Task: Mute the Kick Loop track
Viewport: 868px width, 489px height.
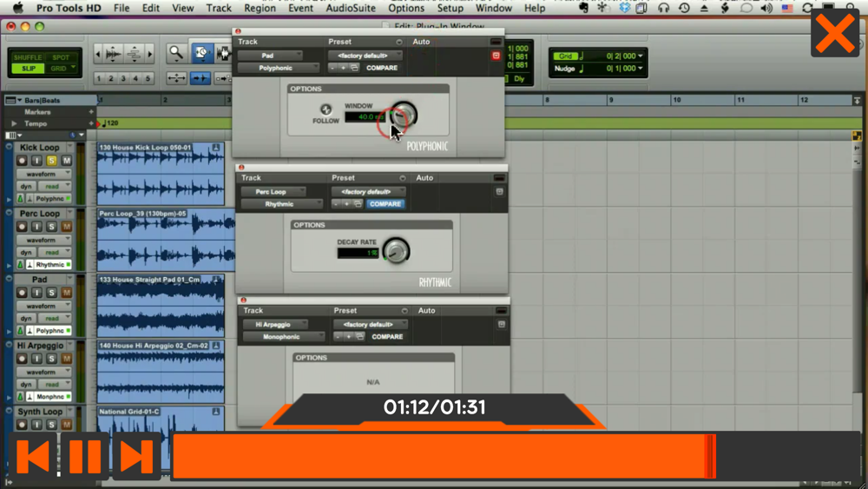Action: tap(67, 161)
